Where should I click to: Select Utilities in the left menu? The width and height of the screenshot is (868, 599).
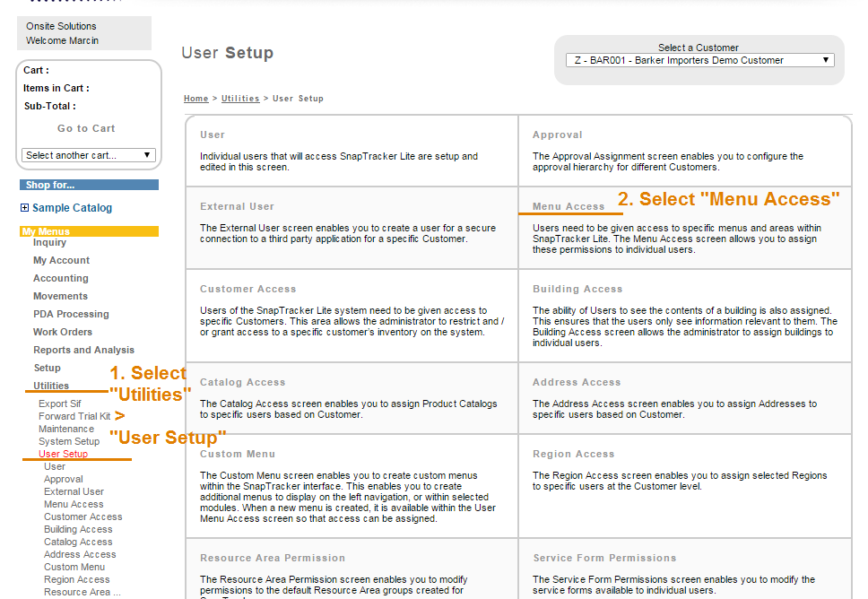pyautogui.click(x=51, y=386)
